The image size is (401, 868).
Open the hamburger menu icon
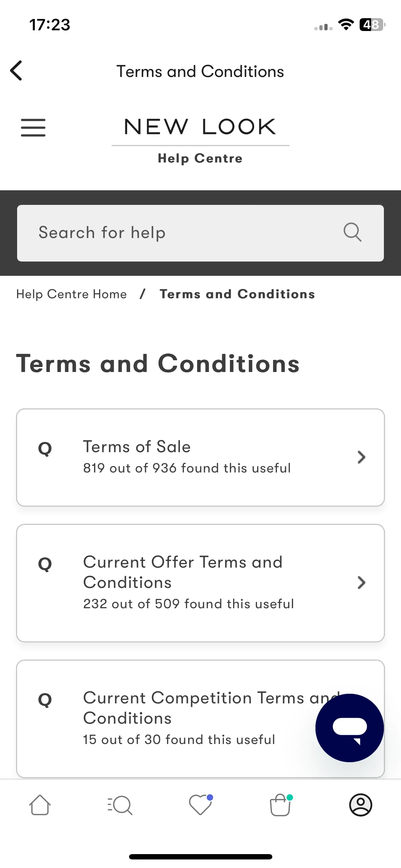(33, 128)
